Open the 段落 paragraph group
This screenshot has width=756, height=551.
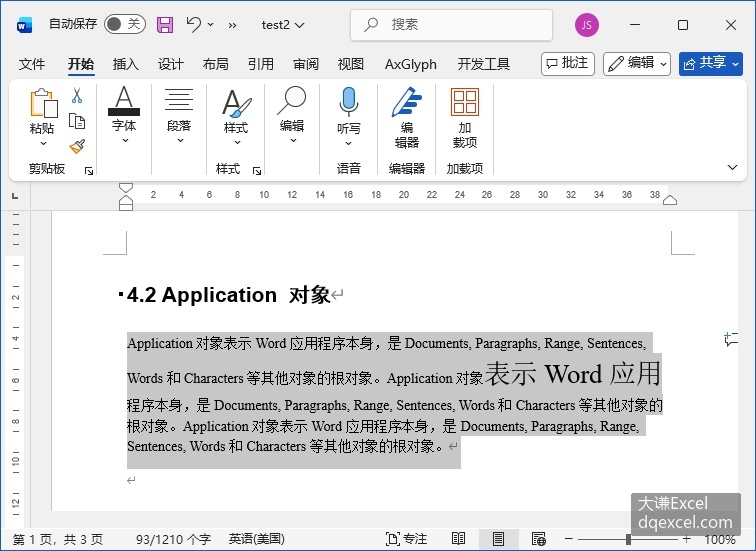pyautogui.click(x=179, y=115)
